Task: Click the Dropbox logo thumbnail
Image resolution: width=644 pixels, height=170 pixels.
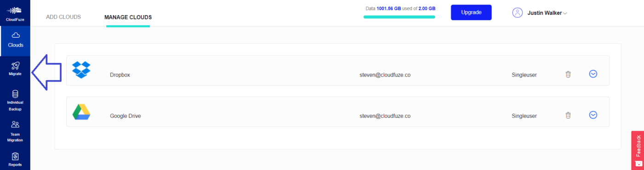Action: [x=81, y=70]
